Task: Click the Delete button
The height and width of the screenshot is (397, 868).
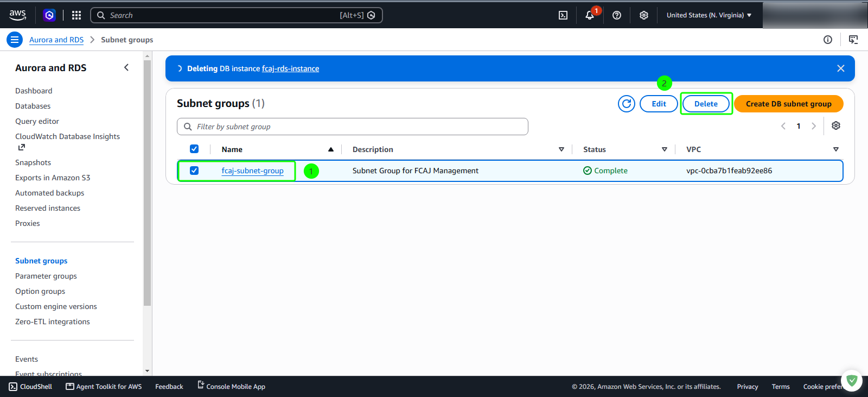Action: 706,104
